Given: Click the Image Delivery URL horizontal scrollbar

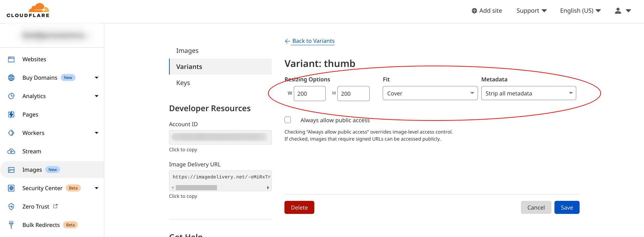Looking at the screenshot, I should click(x=196, y=187).
